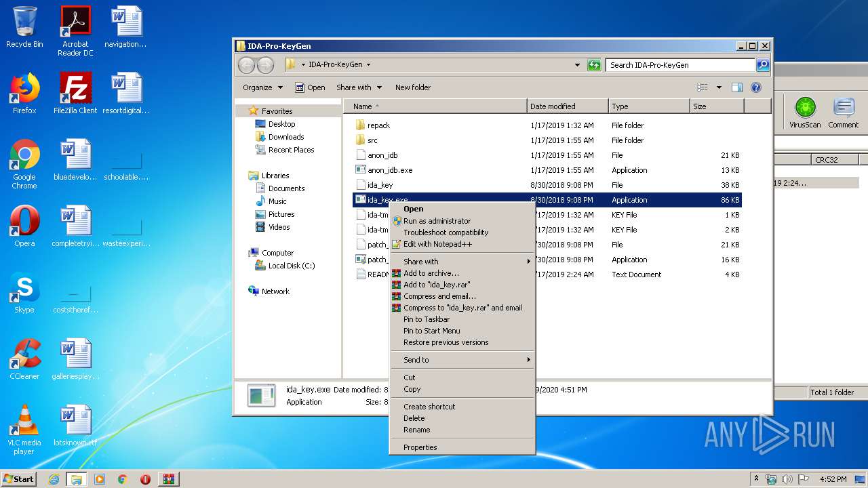Open Opera desktop shortcut
This screenshot has width=868, height=488.
pos(24,226)
